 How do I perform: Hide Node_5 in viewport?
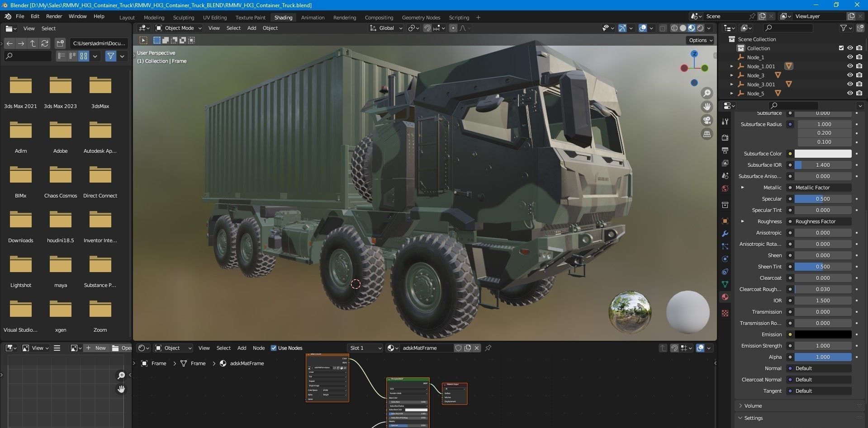(x=850, y=93)
